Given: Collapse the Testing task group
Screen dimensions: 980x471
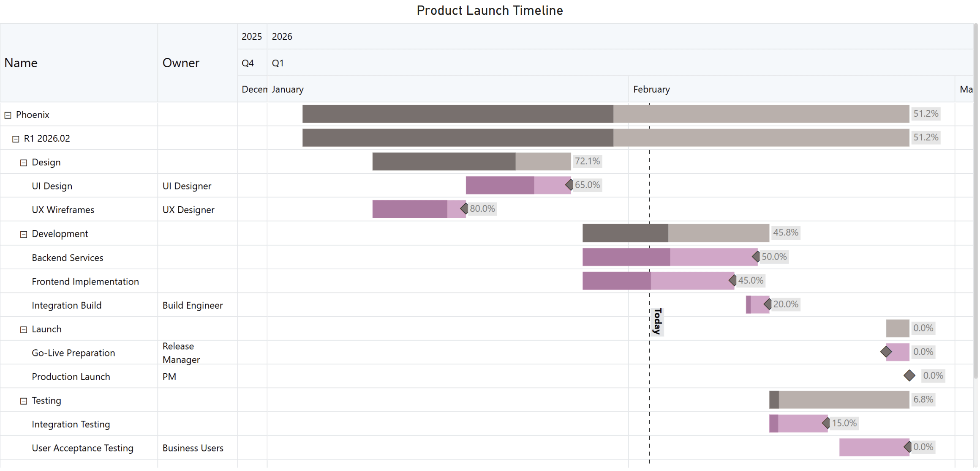Looking at the screenshot, I should (24, 401).
